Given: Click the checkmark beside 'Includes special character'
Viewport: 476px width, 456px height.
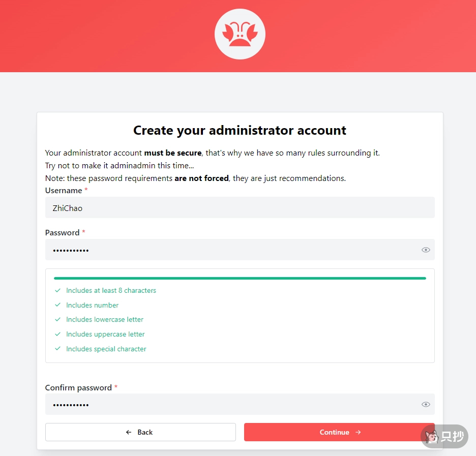Looking at the screenshot, I should click(57, 349).
